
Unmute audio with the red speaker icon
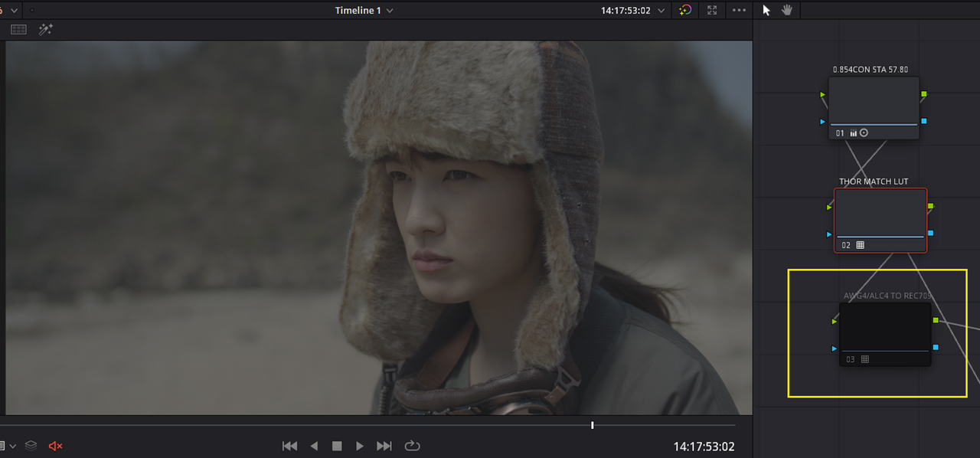point(55,446)
